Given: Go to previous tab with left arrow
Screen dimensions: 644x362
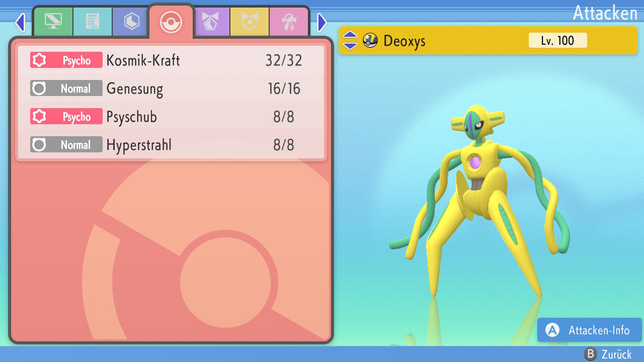Looking at the screenshot, I should point(20,23).
